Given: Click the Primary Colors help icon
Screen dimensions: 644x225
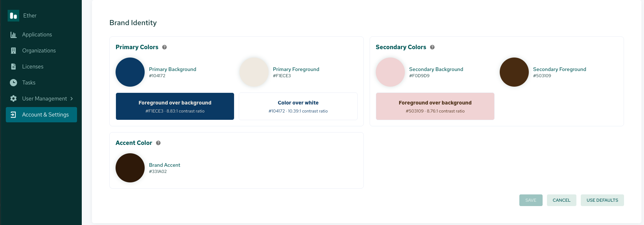Looking at the screenshot, I should (x=164, y=47).
